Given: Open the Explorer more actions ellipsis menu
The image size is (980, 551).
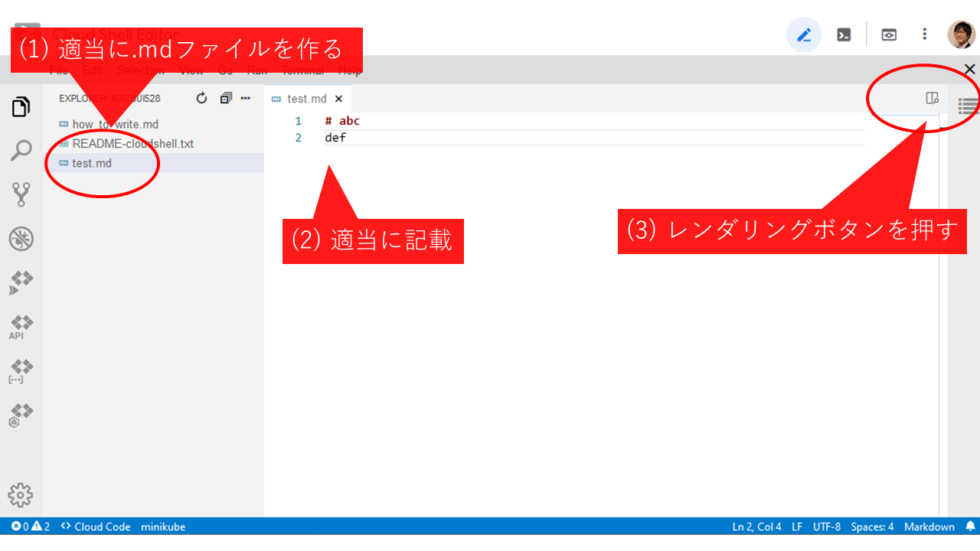Looking at the screenshot, I should (x=245, y=98).
